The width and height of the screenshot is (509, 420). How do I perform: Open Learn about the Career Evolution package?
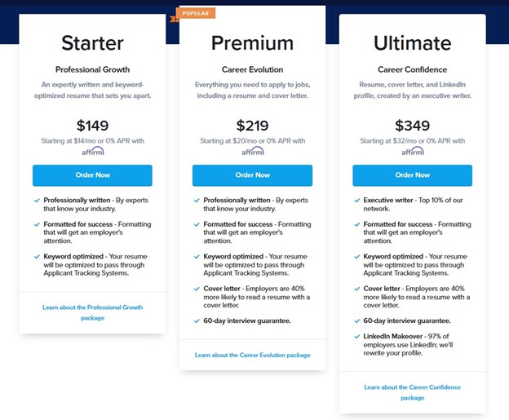253,355
